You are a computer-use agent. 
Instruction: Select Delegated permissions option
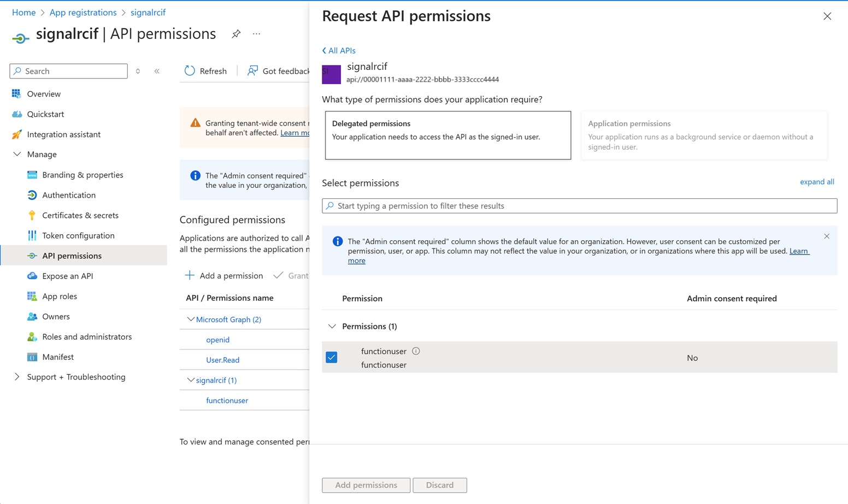pyautogui.click(x=447, y=135)
